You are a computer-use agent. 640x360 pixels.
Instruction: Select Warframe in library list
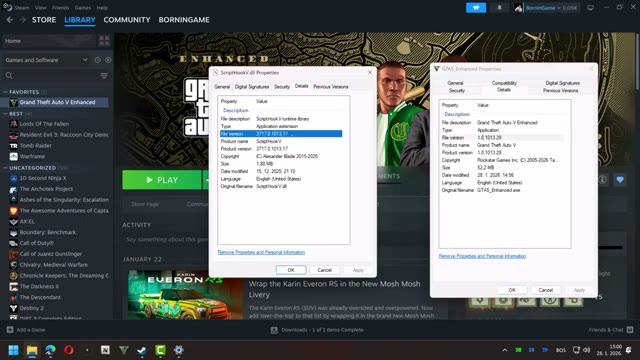(32, 156)
